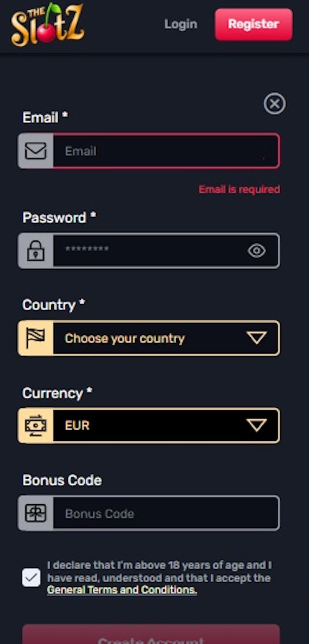309x644 pixels.
Task: Click the envelope icon beside Email
Action: coord(36,151)
